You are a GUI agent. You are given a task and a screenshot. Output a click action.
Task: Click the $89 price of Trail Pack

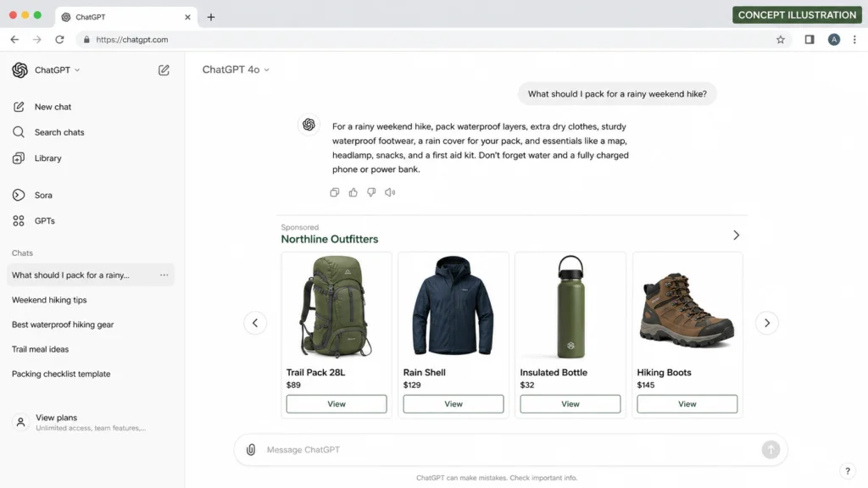293,385
